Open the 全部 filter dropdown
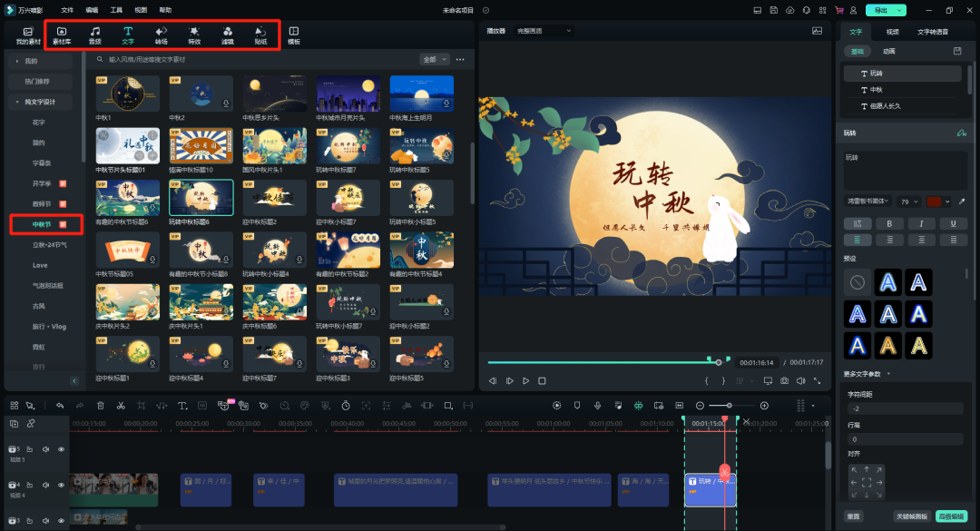The height and width of the screenshot is (531, 980). [x=435, y=59]
